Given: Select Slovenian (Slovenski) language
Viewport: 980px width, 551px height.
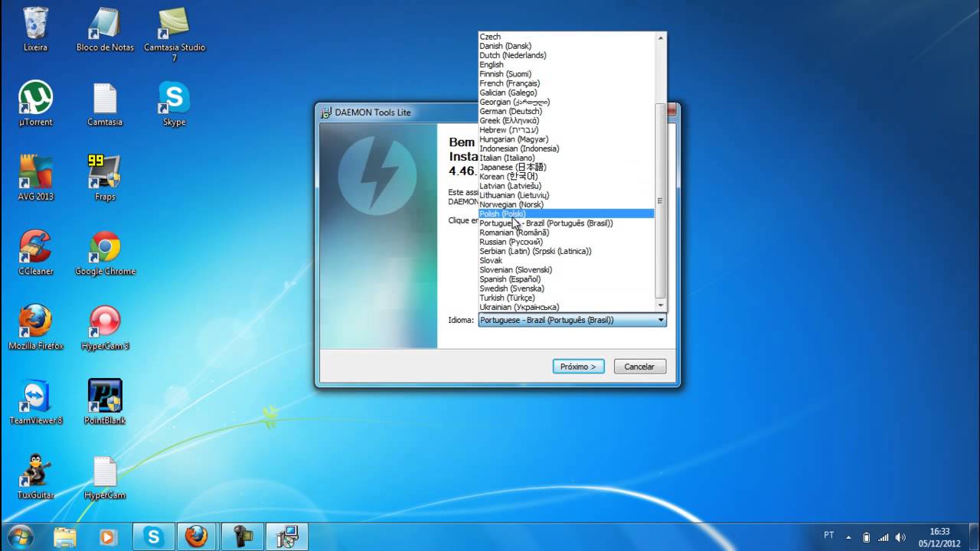Looking at the screenshot, I should 567,269.
